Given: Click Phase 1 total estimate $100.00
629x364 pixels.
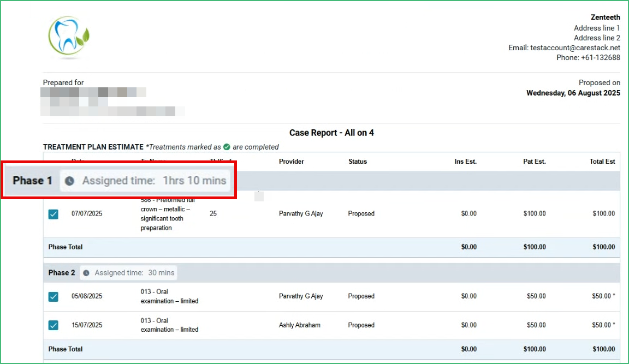Looking at the screenshot, I should pyautogui.click(x=604, y=247).
